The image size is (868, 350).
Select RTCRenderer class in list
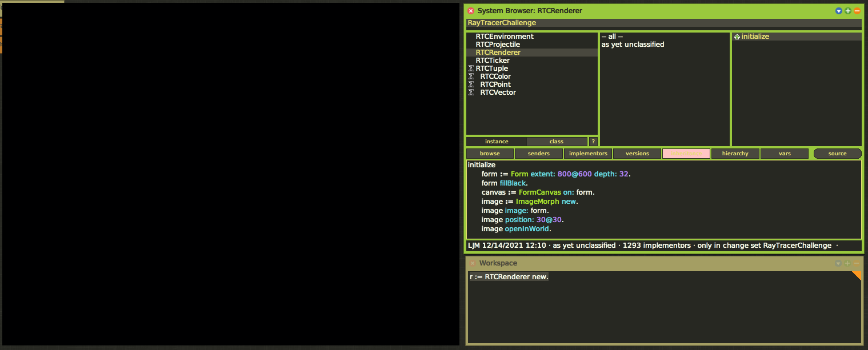pyautogui.click(x=532, y=53)
